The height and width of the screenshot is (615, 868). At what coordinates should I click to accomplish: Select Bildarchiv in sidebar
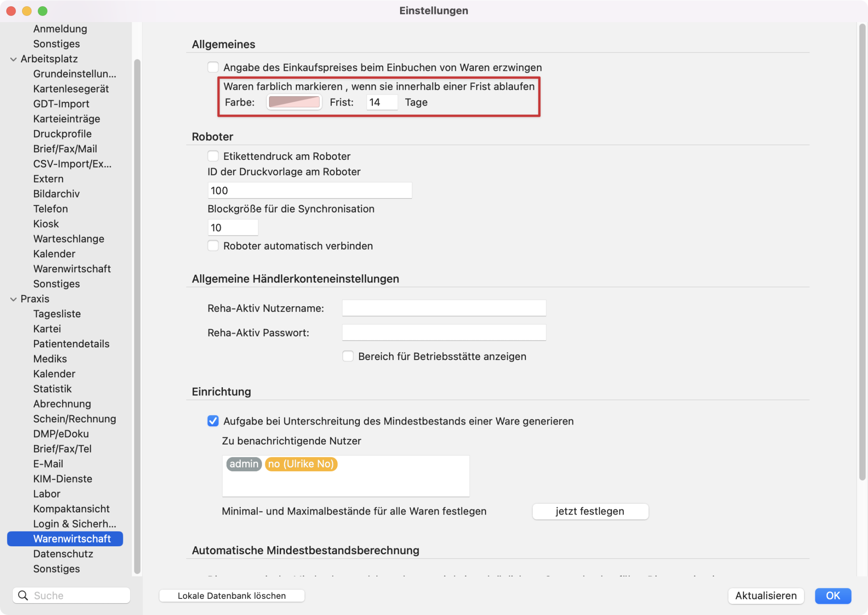(56, 194)
